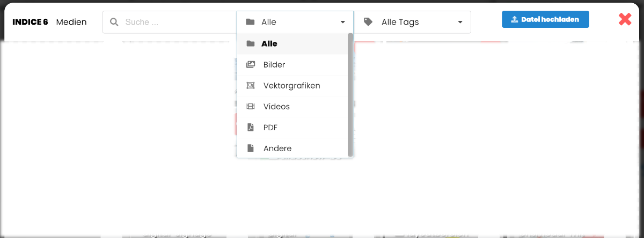The height and width of the screenshot is (238, 644).
Task: Choose Vektorgrafiken in the dropdown list
Action: (x=291, y=85)
